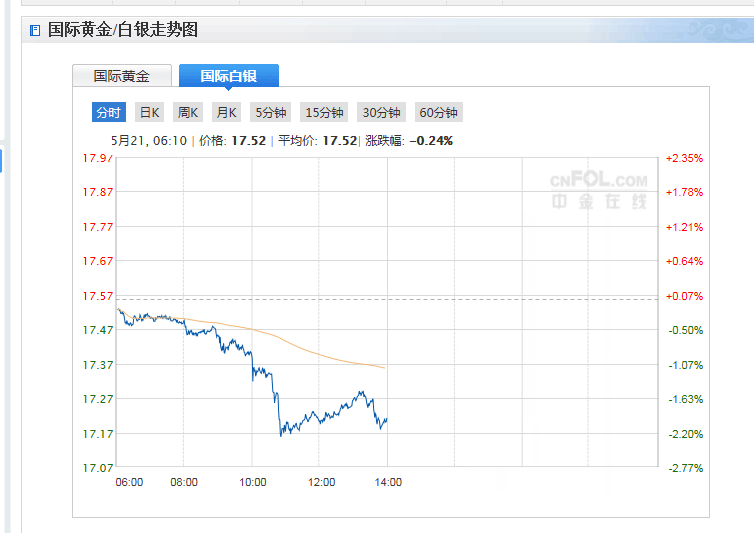The height and width of the screenshot is (533, 754).
Task: Switch to the 国际黄金 tab
Action: pos(121,76)
